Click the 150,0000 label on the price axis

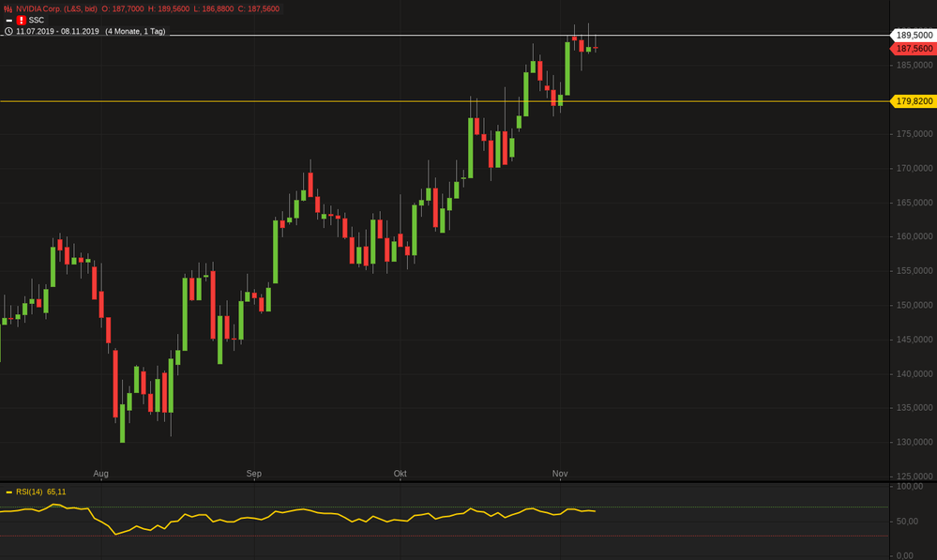(914, 306)
